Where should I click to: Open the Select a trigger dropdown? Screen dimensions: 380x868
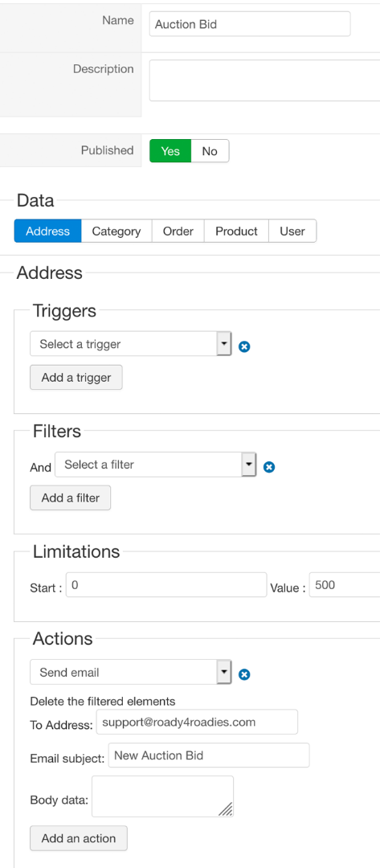click(130, 344)
